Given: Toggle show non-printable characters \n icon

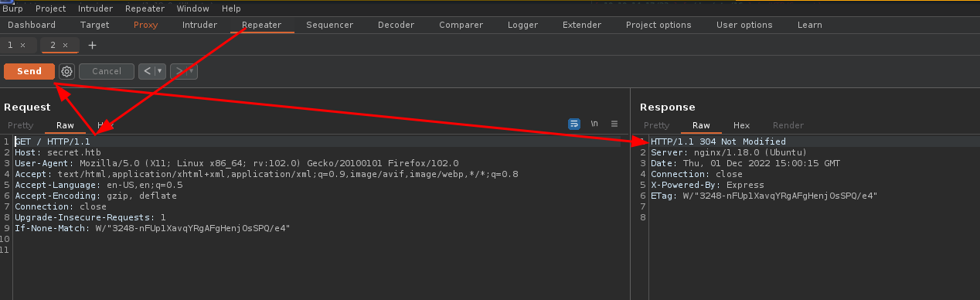Looking at the screenshot, I should [x=594, y=124].
